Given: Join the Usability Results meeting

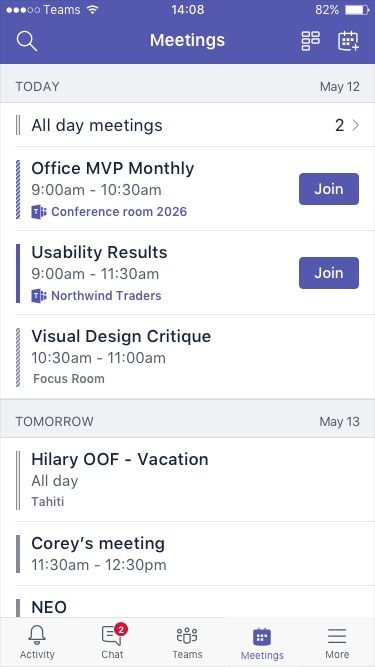Looking at the screenshot, I should [329, 273].
